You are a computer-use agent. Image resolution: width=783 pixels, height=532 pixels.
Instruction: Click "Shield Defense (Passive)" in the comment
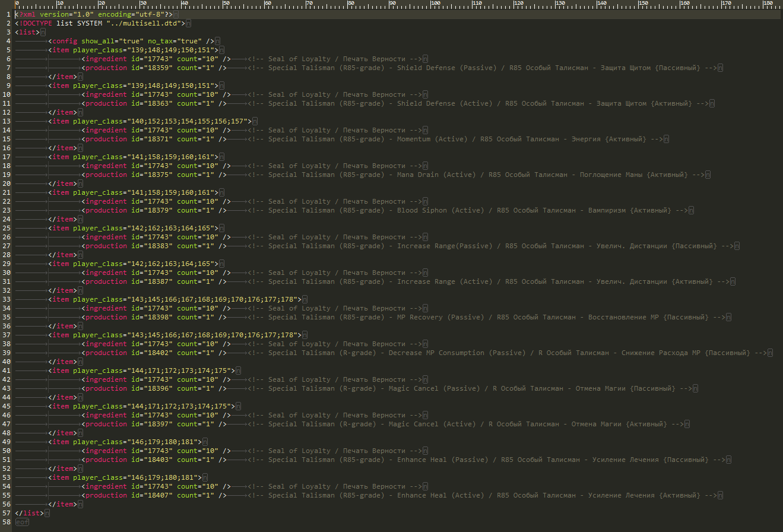click(x=447, y=68)
